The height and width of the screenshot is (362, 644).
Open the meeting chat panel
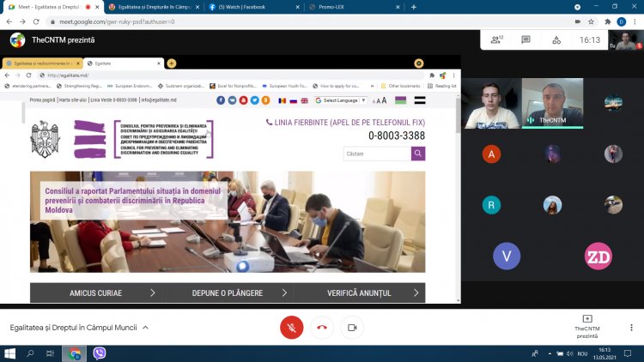pyautogui.click(x=526, y=39)
